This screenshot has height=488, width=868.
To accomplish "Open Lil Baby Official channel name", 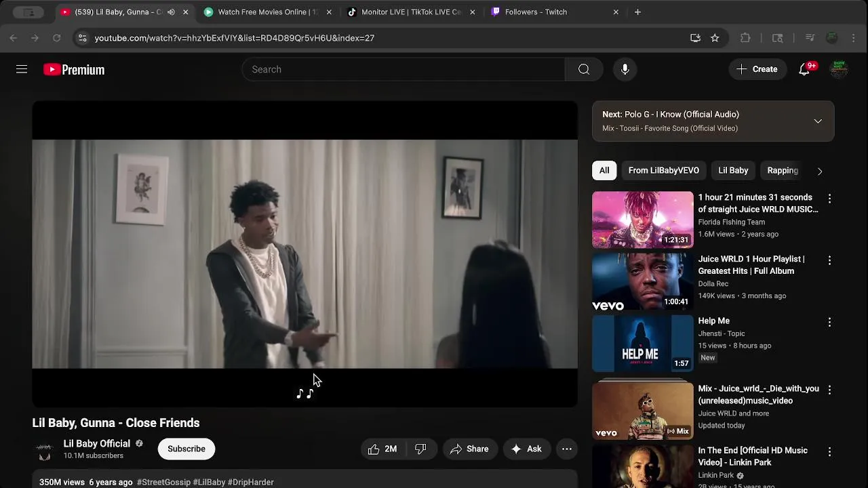I will (x=97, y=443).
